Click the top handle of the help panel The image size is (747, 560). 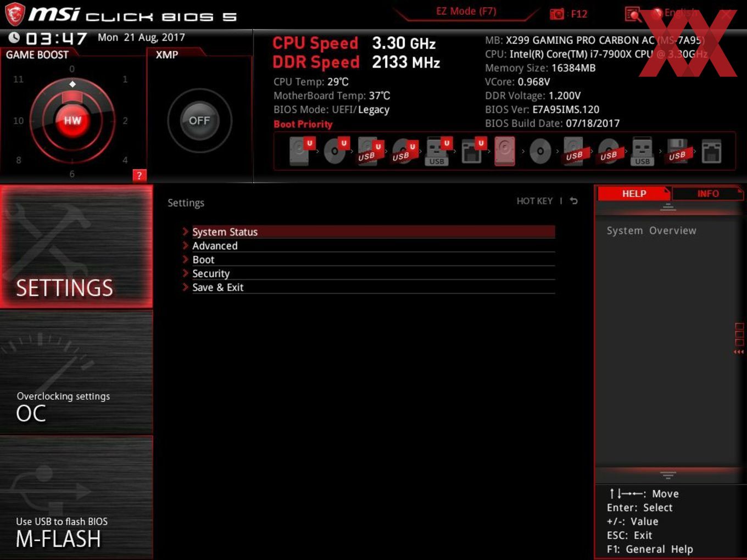pos(668,207)
